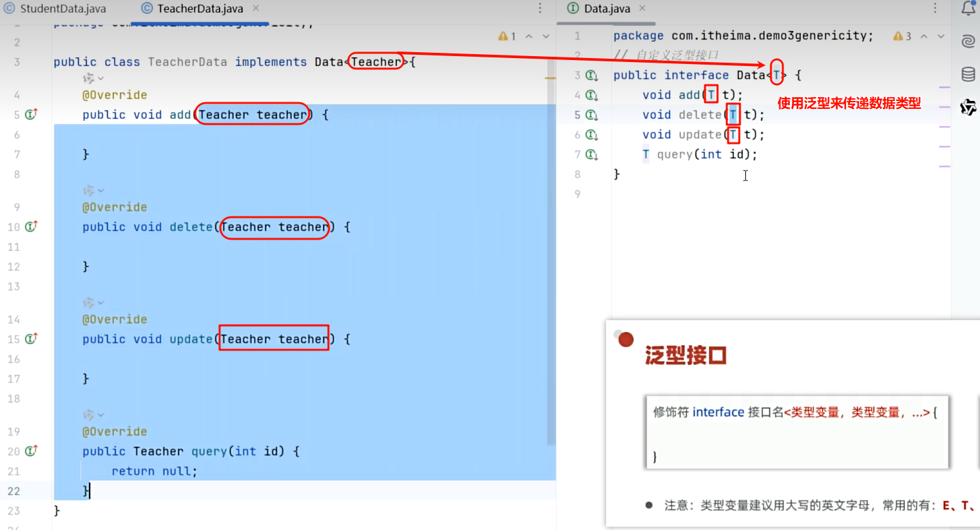
Task: Go to previous highlighted problem in TeacherData.java
Action: 528,36
